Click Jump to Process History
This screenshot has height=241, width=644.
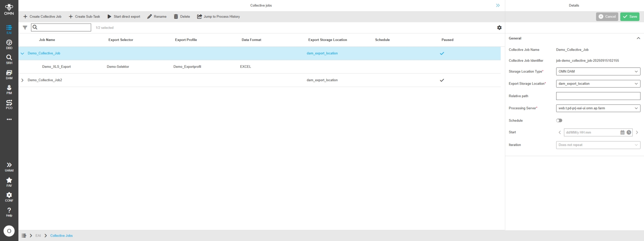coord(218,16)
